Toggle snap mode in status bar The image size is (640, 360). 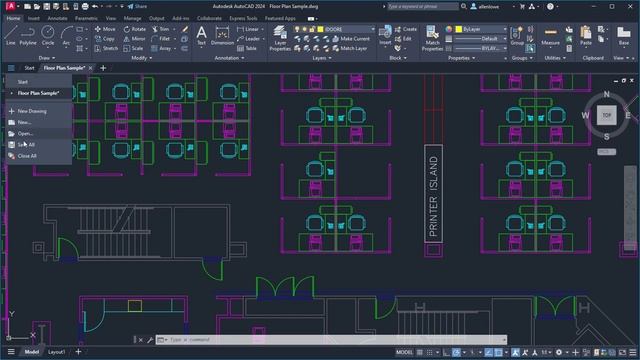429,352
